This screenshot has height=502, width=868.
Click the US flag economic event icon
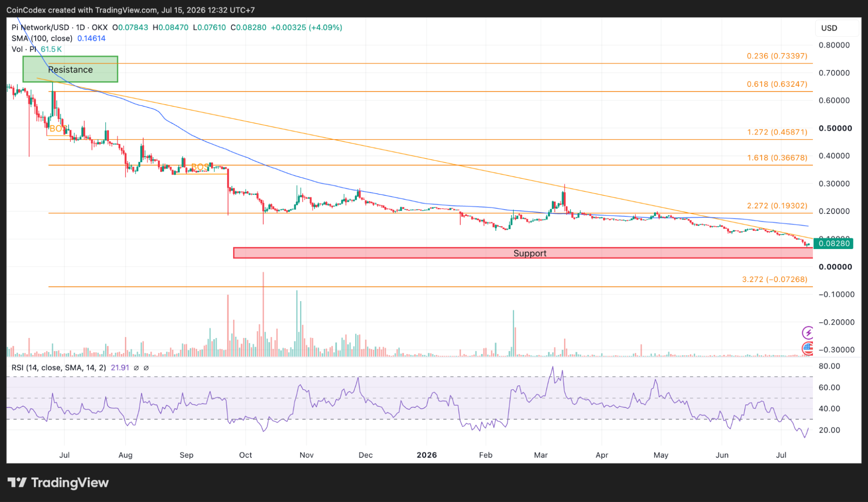click(807, 348)
